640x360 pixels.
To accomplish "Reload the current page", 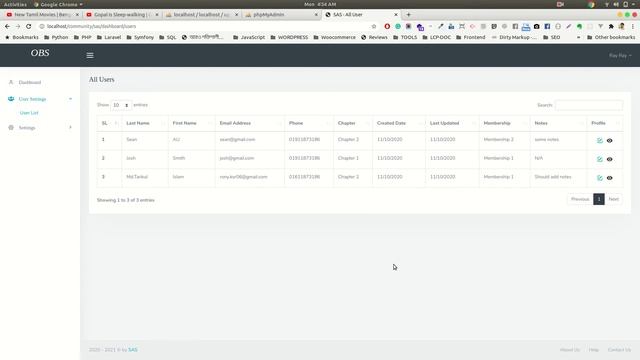I will pos(29,26).
